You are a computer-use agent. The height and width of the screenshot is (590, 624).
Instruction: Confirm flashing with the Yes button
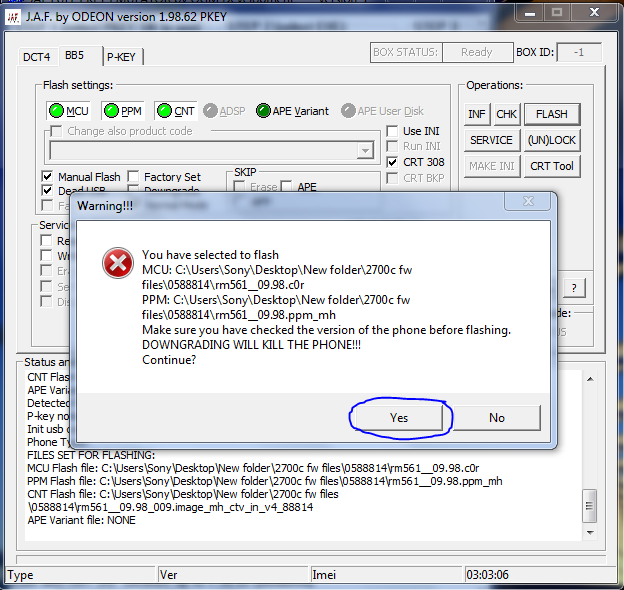tap(399, 418)
